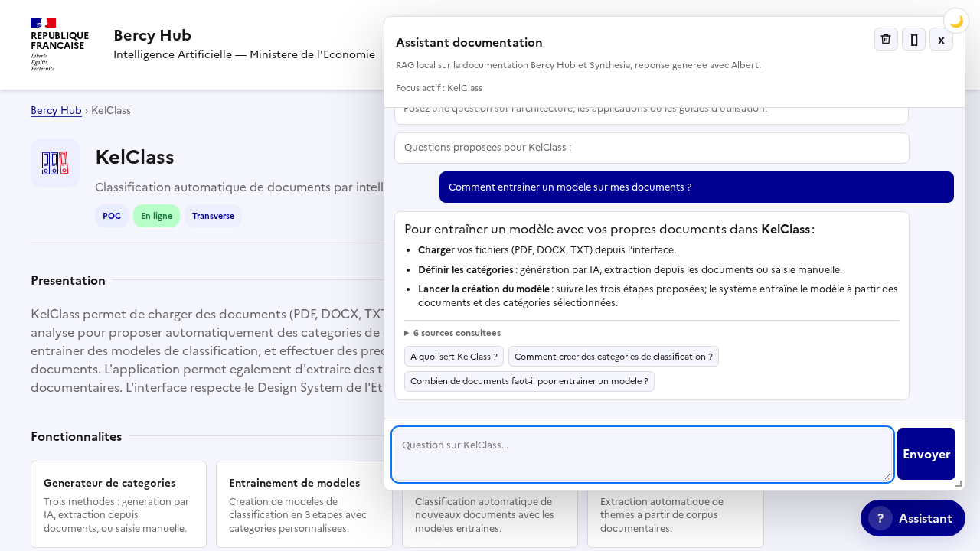
Task: Click the 'Focus actif : KelClass' label
Action: 439,88
